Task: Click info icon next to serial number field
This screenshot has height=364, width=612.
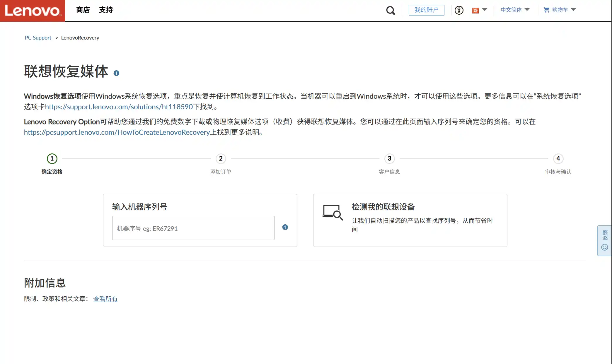Action: coord(285,227)
